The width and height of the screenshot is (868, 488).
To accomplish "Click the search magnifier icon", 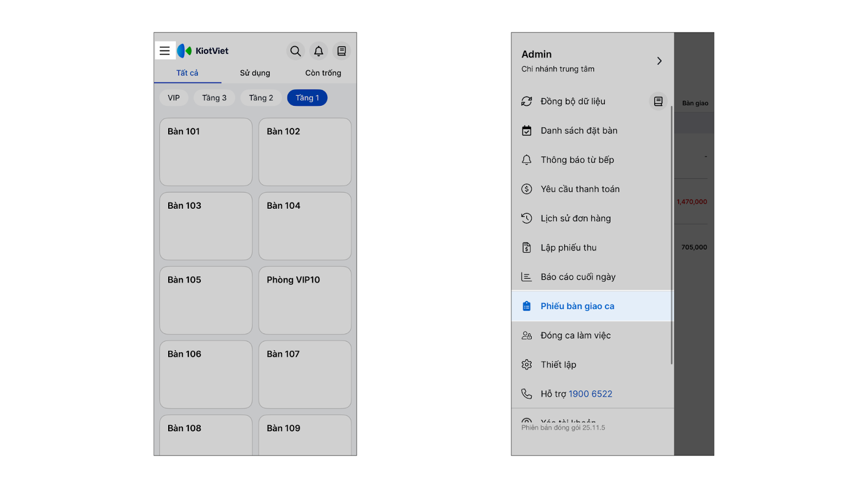I will [x=295, y=51].
